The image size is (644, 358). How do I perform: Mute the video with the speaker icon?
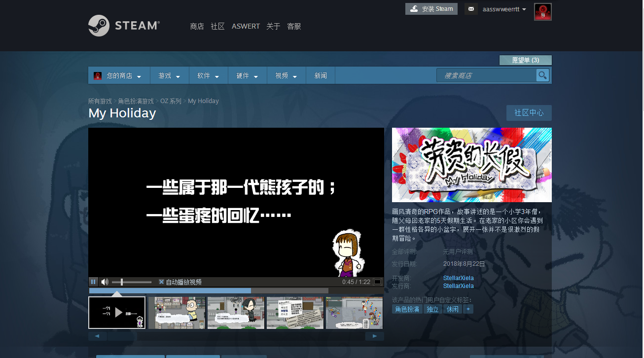[105, 282]
